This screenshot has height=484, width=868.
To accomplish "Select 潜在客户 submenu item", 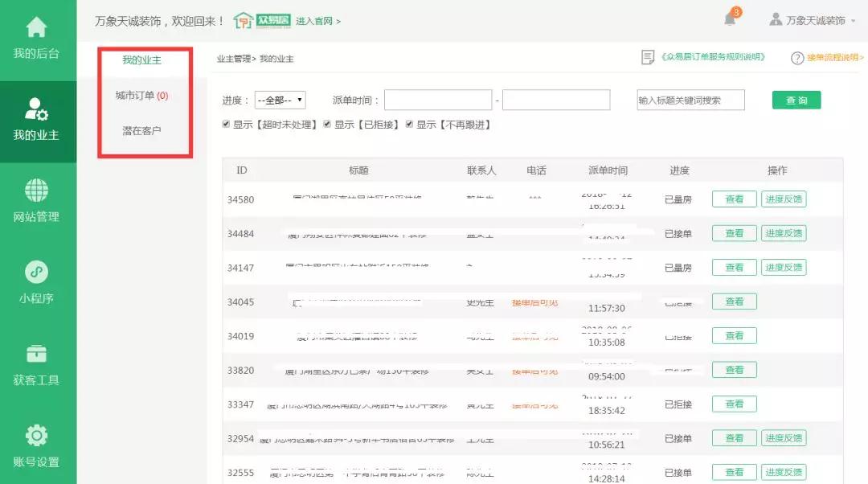I will tap(141, 130).
